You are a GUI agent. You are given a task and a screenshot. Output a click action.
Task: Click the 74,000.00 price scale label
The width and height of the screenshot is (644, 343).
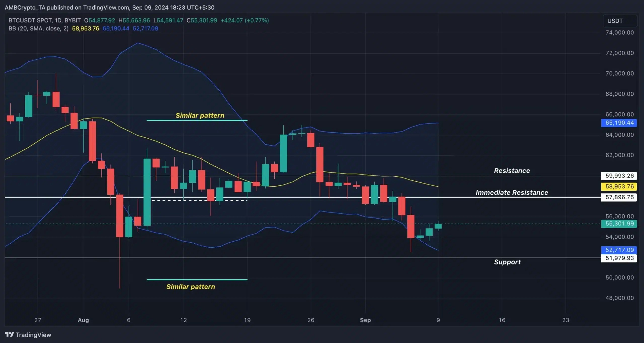coord(620,32)
